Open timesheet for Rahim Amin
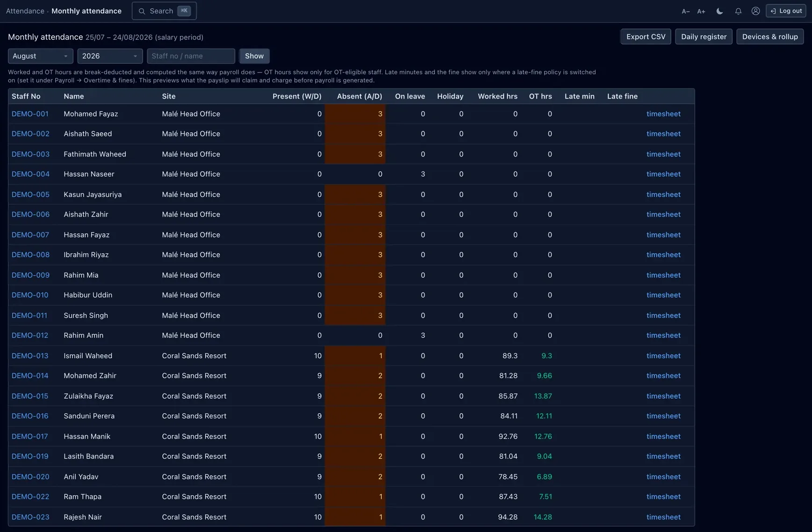The image size is (812, 532). 663,336
